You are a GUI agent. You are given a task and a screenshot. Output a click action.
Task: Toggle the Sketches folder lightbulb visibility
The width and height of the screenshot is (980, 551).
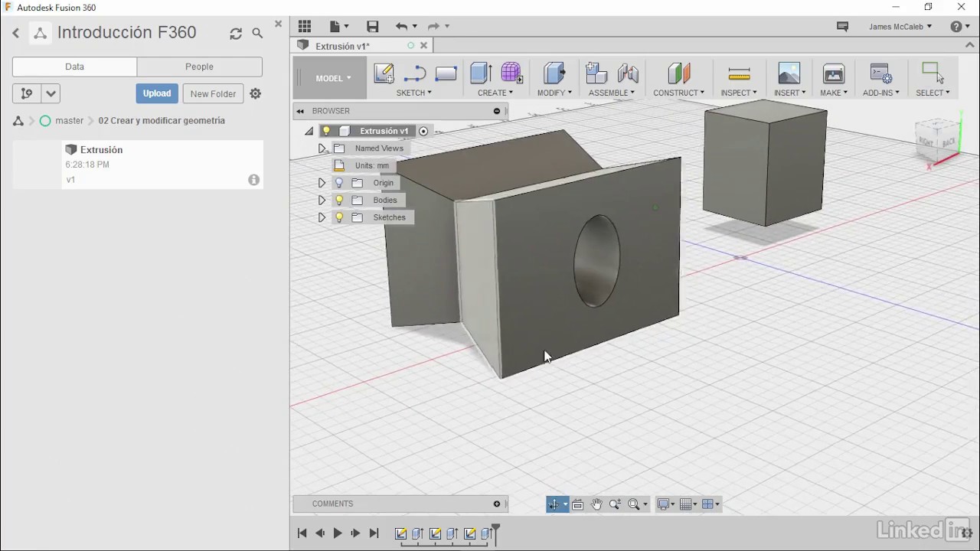tap(339, 217)
